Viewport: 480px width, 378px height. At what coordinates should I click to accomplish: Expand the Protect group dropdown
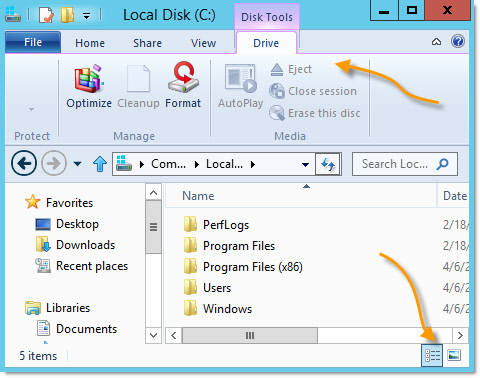(x=31, y=109)
